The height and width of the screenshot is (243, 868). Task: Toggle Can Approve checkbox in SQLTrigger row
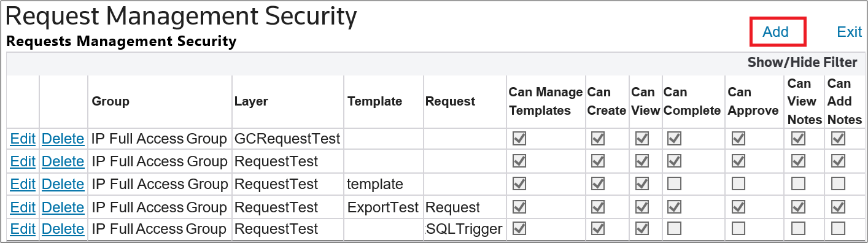[x=738, y=228]
